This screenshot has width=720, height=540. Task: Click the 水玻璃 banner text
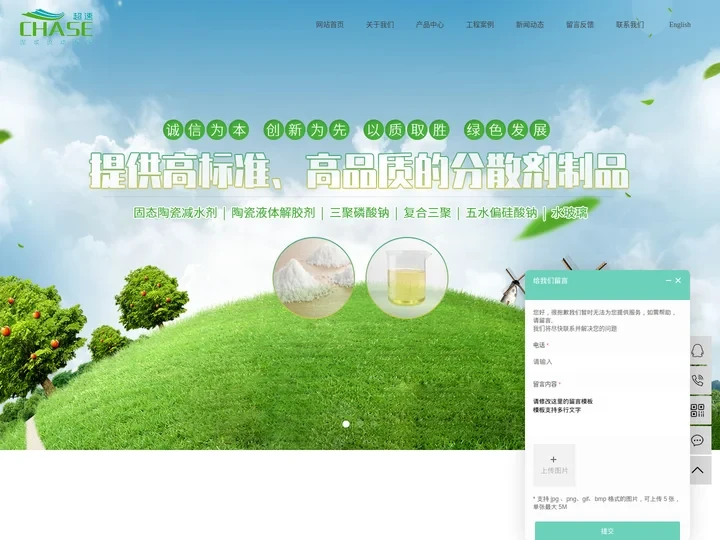(569, 213)
